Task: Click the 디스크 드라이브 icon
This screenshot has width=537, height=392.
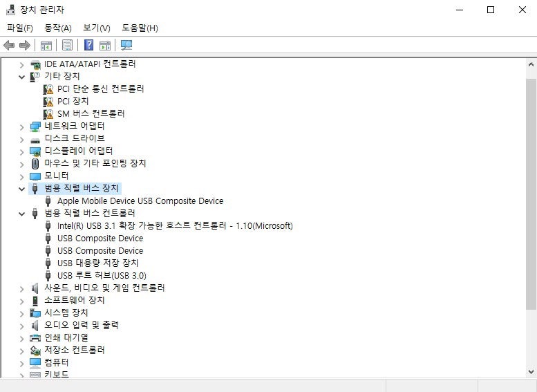Action: [35, 140]
